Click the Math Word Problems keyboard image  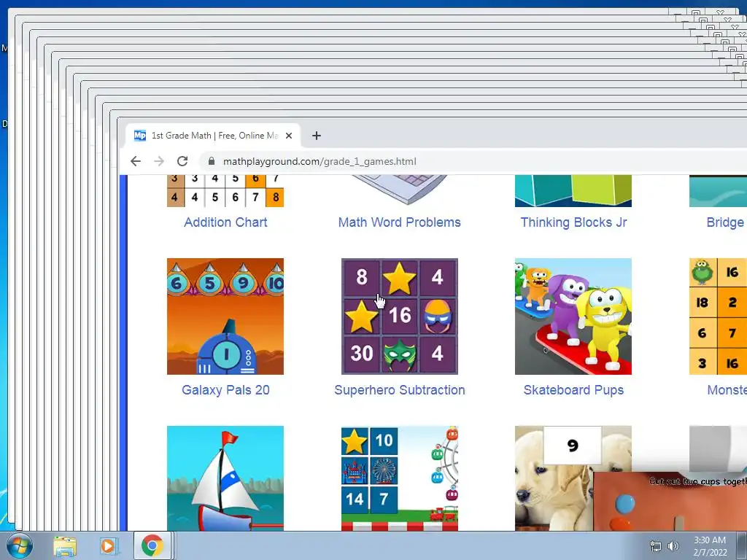click(399, 190)
